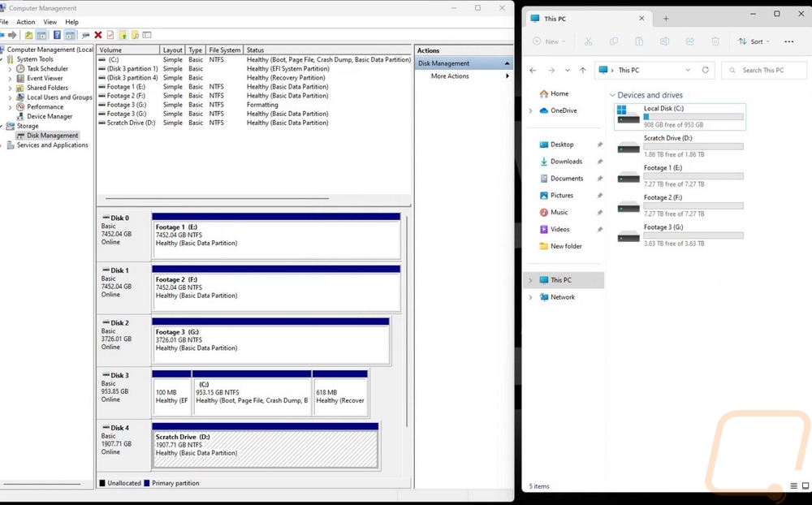This screenshot has width=812, height=505.
Task: Click the Copy icon in File Explorer toolbar
Action: 614,41
